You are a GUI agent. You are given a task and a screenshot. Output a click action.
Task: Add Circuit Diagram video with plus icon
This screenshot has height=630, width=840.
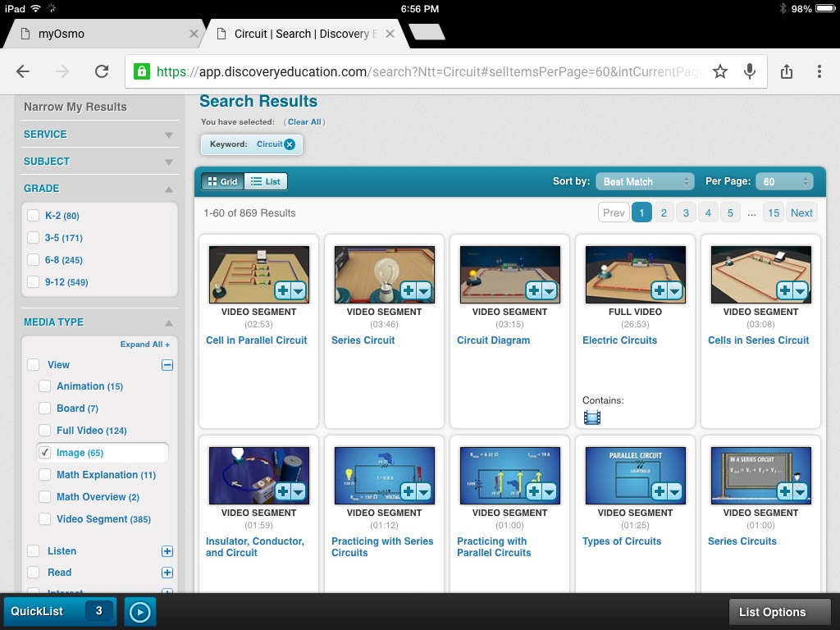(533, 291)
